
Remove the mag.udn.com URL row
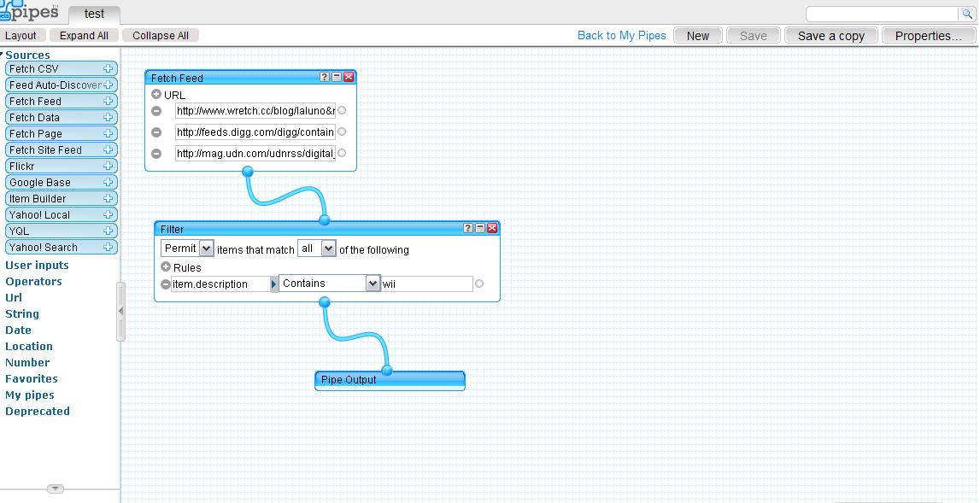pos(156,154)
